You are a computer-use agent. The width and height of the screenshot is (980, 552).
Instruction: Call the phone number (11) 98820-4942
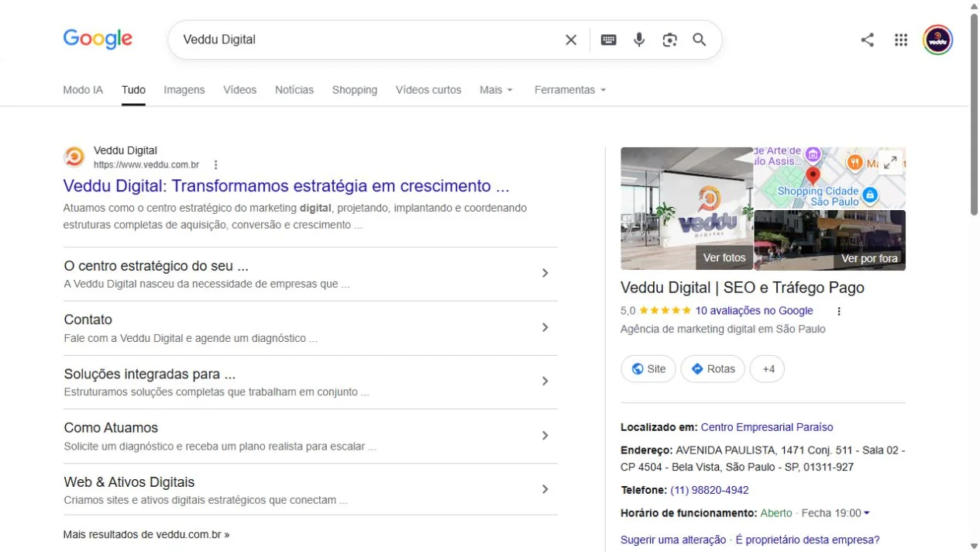[710, 490]
